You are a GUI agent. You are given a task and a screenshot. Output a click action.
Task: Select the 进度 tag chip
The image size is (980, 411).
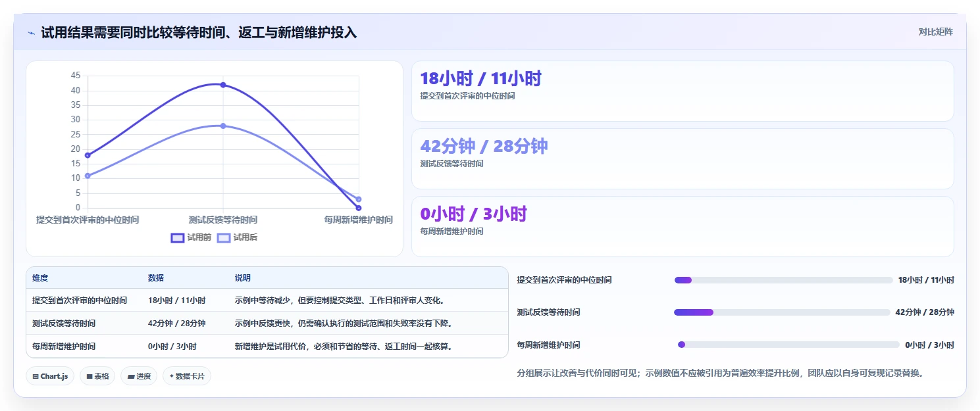139,376
